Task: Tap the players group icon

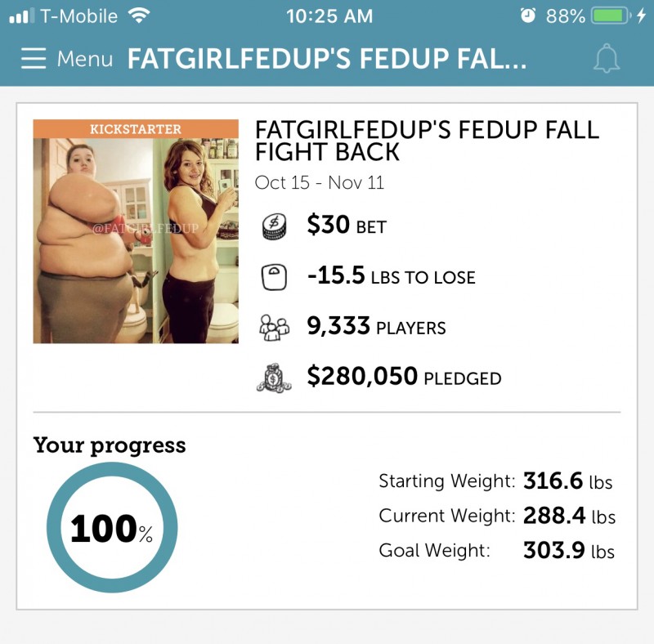Action: (275, 328)
